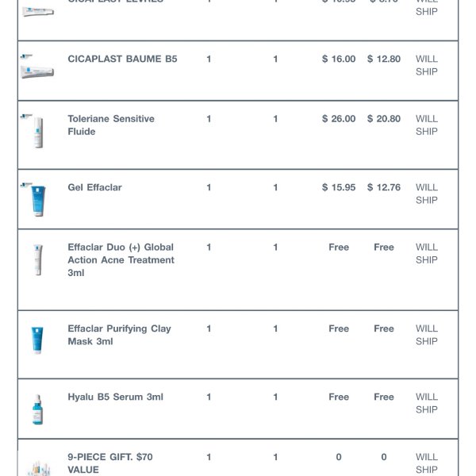Select the Gel Effaclar product name
This screenshot has width=476, height=476.
point(94,188)
